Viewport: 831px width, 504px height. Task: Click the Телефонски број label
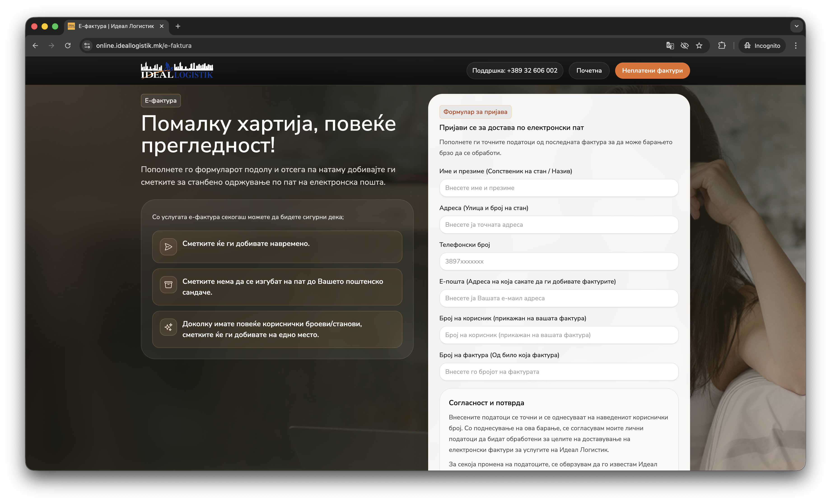click(x=465, y=245)
